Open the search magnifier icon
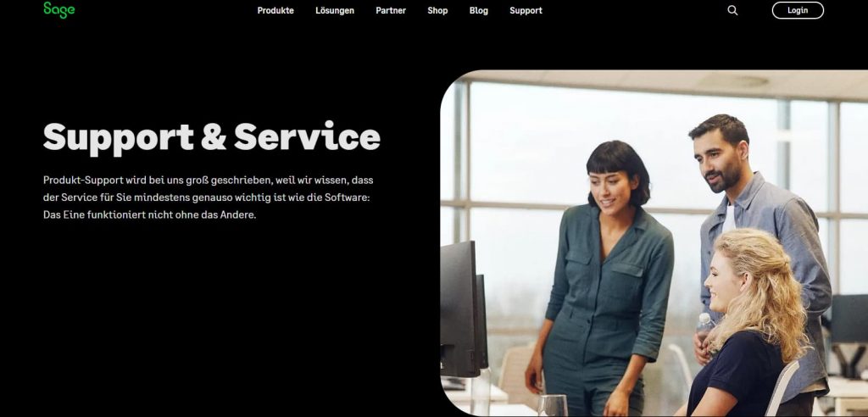Screen dimensions: 868x417 732,10
